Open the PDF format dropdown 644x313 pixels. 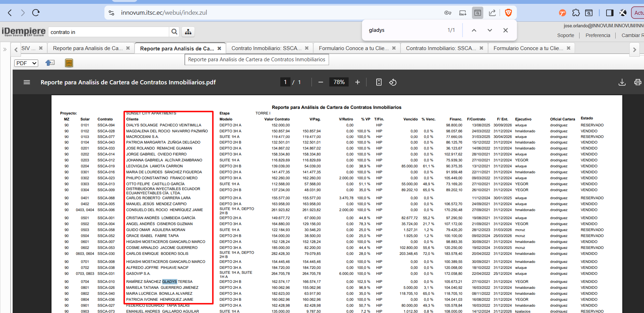(26, 63)
